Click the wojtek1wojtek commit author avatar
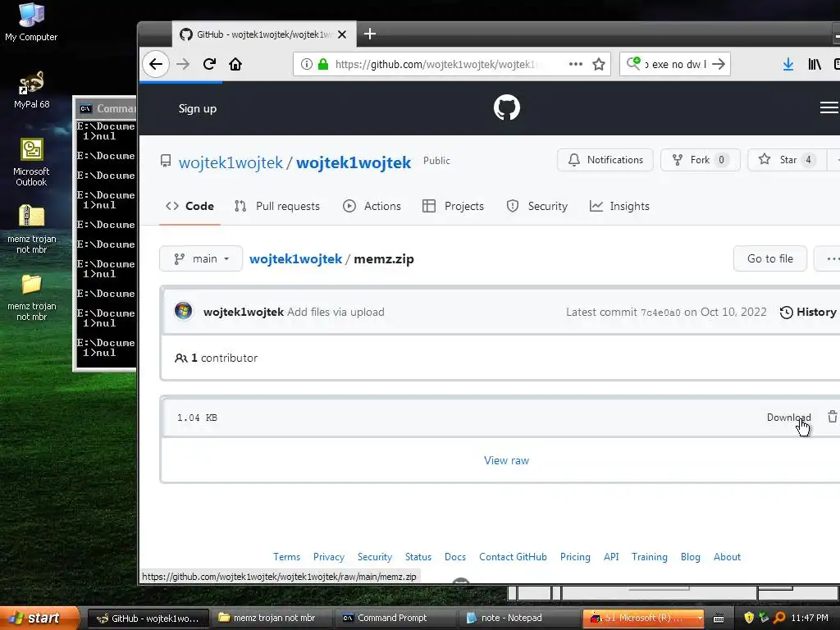Viewport: 840px width, 630px height. (x=183, y=311)
